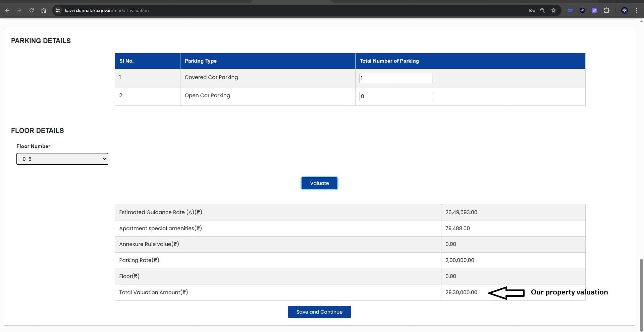This screenshot has height=332, width=644.
Task: Bookmark this page with the star icon
Action: click(553, 10)
